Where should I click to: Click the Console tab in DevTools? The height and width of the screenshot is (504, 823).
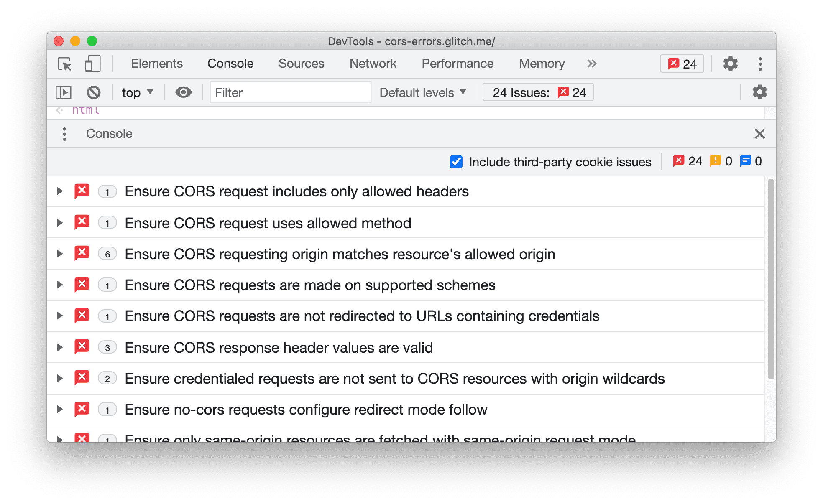coord(231,64)
